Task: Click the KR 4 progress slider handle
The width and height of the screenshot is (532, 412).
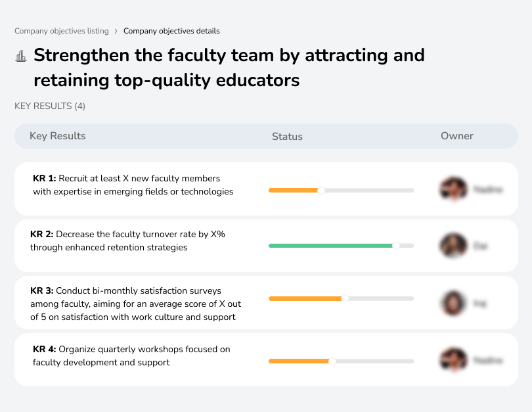Action: pos(332,361)
